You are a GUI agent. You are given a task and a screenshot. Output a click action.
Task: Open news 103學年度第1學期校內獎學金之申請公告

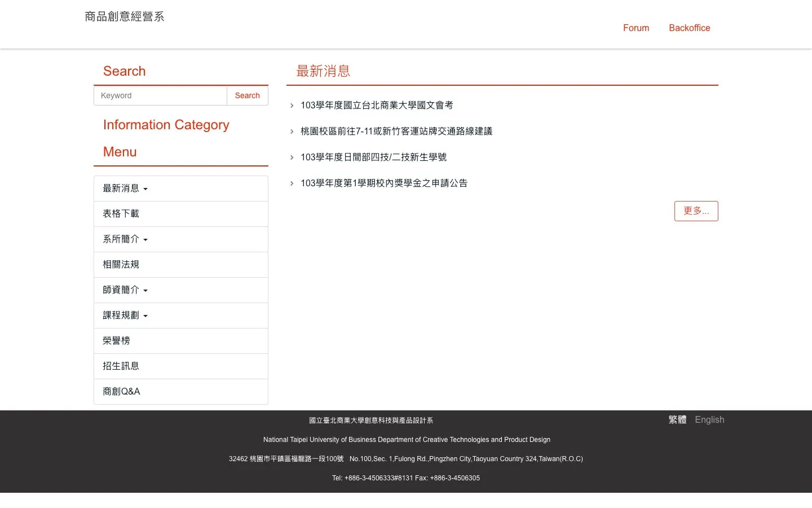[384, 183]
